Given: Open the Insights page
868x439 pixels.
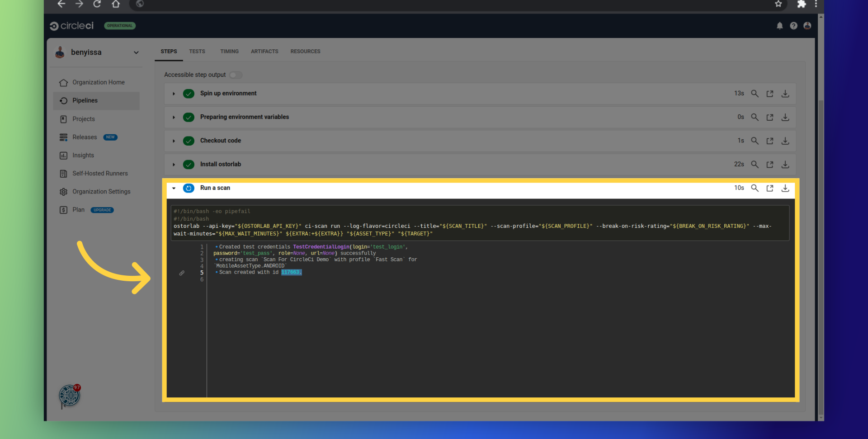Looking at the screenshot, I should pos(83,156).
